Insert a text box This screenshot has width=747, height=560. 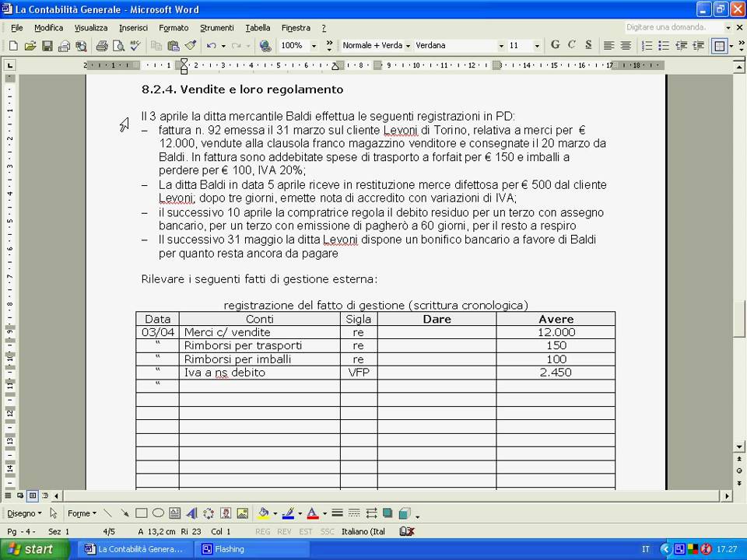pos(175,513)
